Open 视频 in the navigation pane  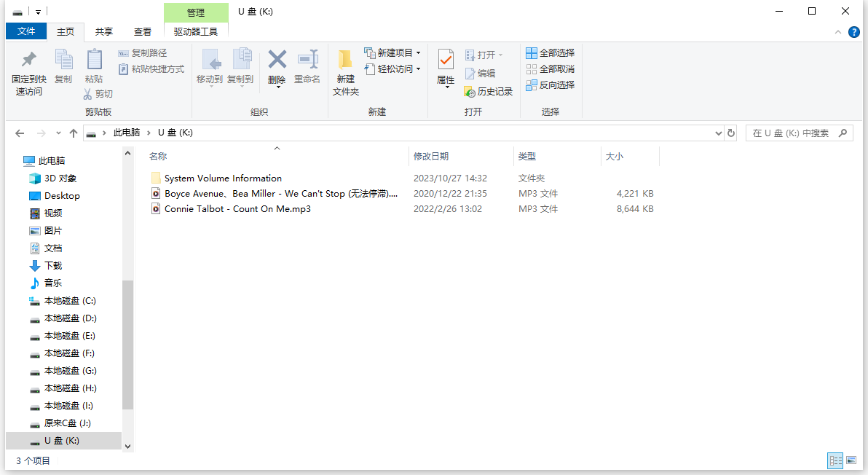(53, 213)
